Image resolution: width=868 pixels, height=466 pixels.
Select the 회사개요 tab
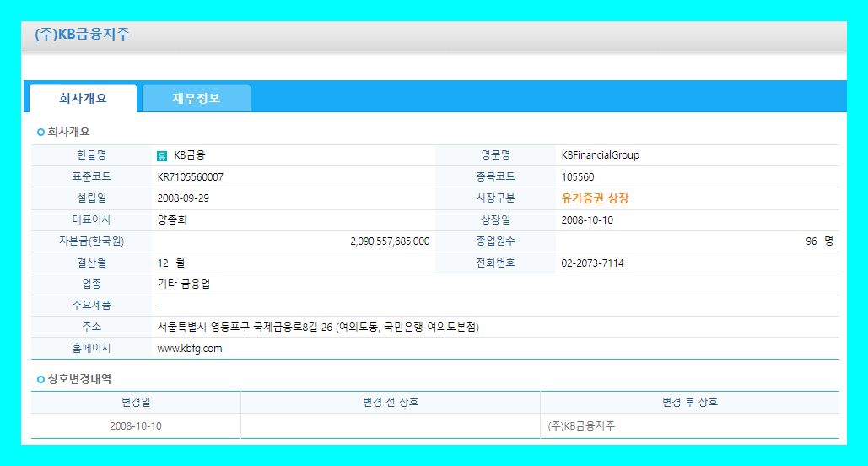point(83,98)
